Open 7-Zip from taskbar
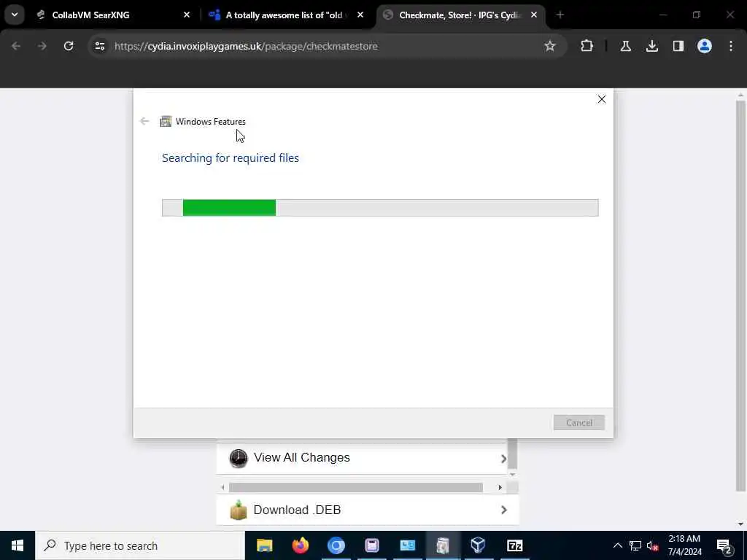 point(514,545)
